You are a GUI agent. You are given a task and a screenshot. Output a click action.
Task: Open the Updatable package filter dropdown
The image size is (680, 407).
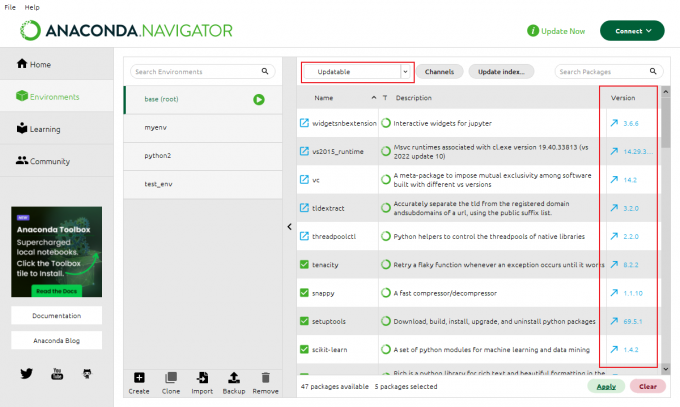(x=357, y=72)
